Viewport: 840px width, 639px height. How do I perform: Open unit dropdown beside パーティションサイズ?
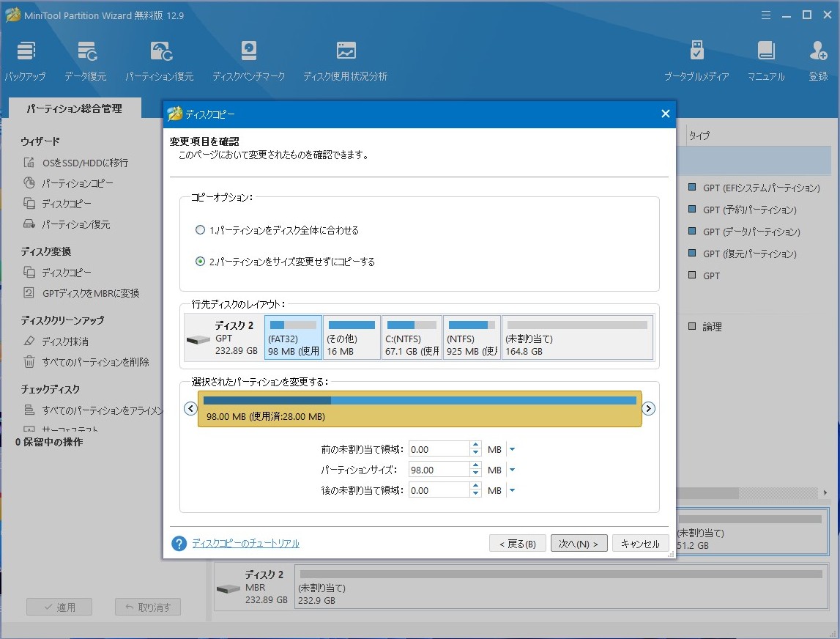512,470
